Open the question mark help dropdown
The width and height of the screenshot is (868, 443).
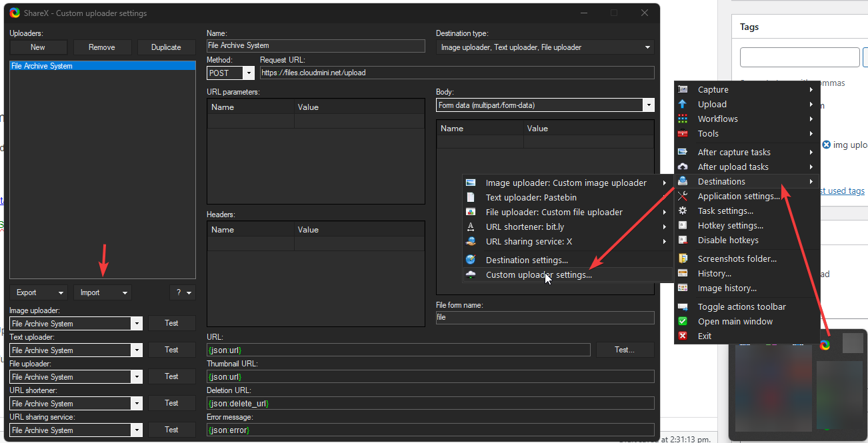coord(183,292)
